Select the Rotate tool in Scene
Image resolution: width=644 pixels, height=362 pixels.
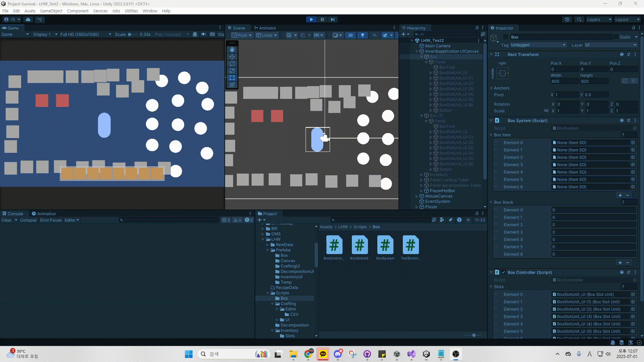tap(232, 64)
